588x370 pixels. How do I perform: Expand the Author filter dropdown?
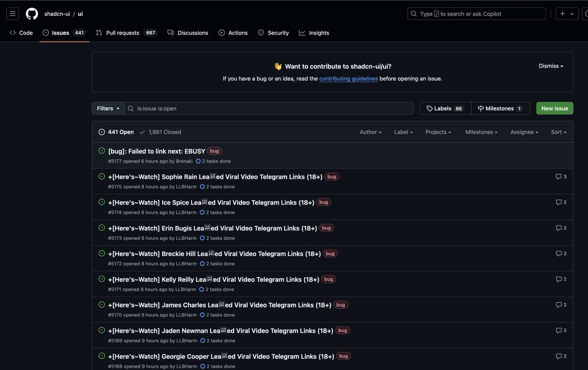pyautogui.click(x=370, y=132)
